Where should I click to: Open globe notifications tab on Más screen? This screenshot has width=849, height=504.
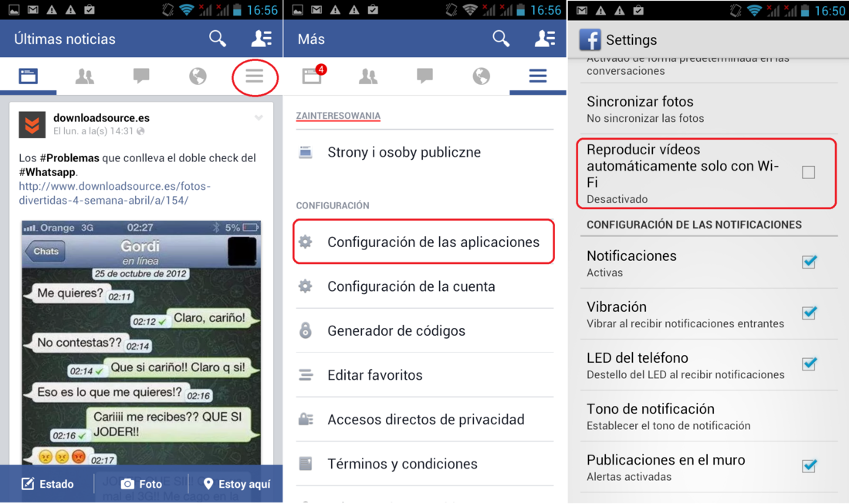click(482, 76)
